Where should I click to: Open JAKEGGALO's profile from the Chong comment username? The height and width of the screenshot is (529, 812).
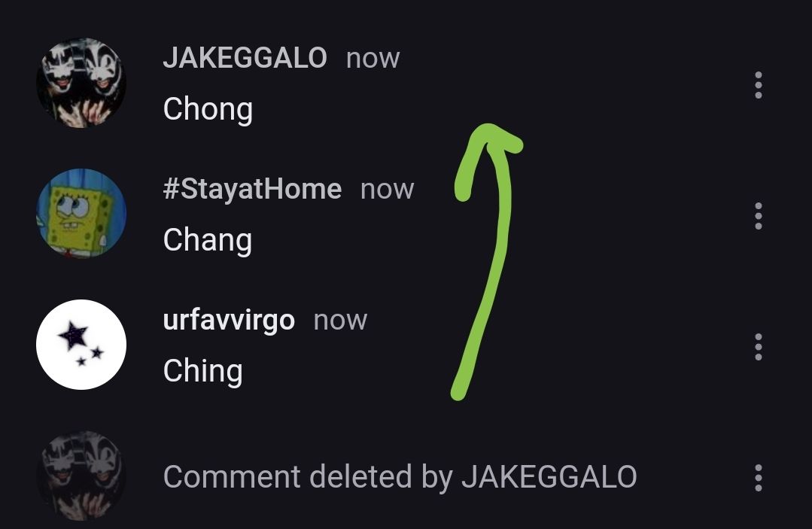tap(245, 57)
